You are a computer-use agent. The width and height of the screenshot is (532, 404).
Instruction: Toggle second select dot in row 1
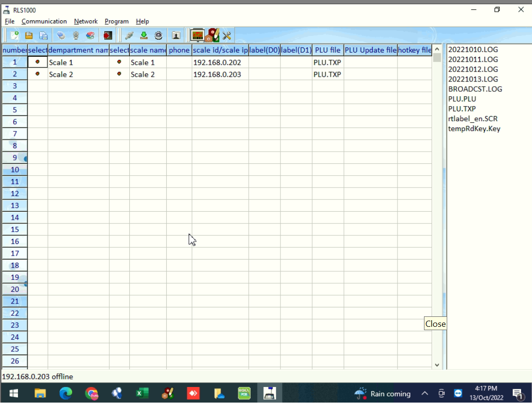(119, 62)
